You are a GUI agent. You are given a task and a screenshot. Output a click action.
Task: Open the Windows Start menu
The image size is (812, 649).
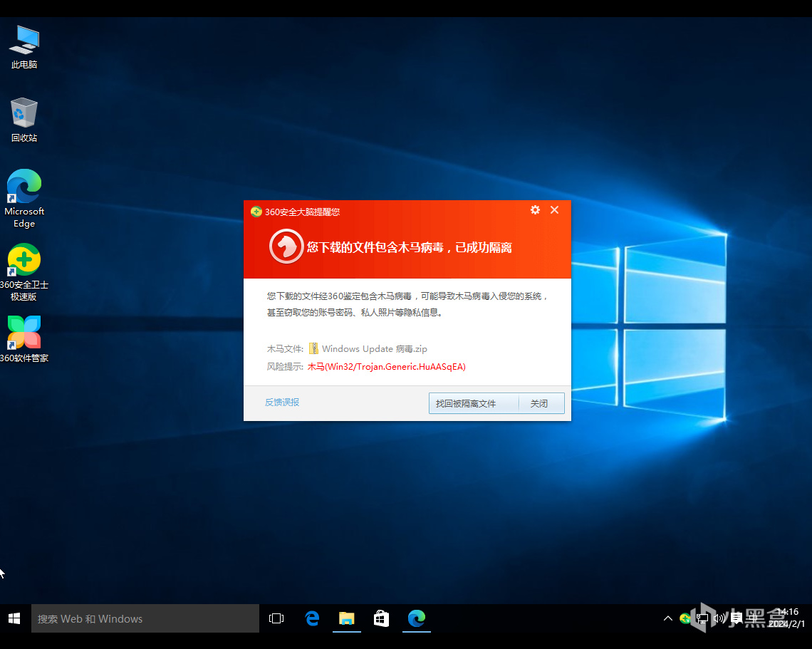[x=14, y=618]
